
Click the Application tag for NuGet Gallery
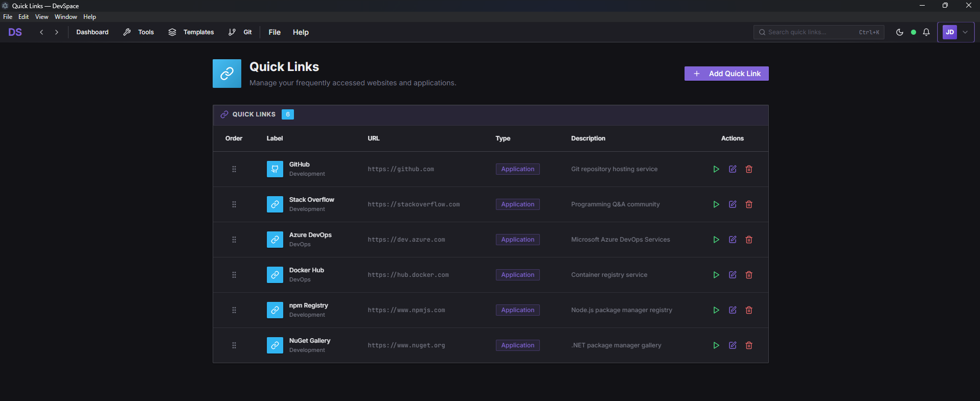tap(518, 345)
